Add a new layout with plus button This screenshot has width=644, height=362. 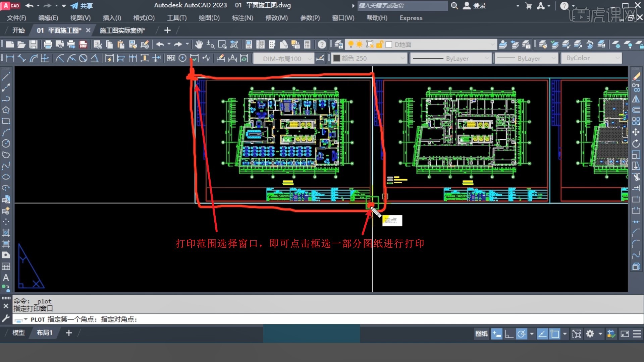(69, 333)
